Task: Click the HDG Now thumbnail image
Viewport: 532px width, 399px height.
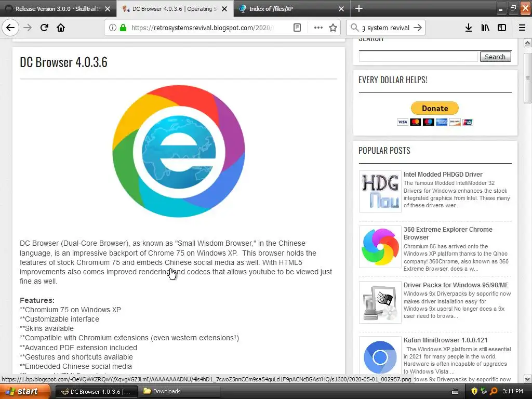Action: (380, 192)
